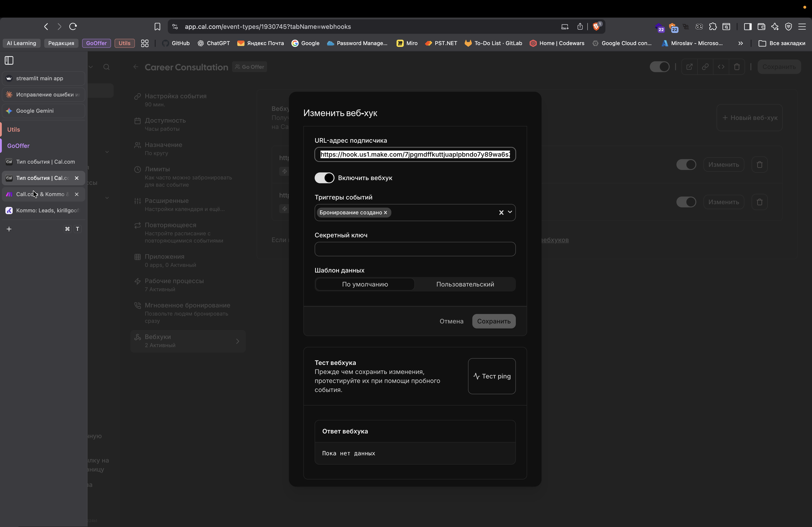Screen dimensions: 812x527
Task: Expand hidden bookmarks overflow chevron
Action: (x=740, y=43)
